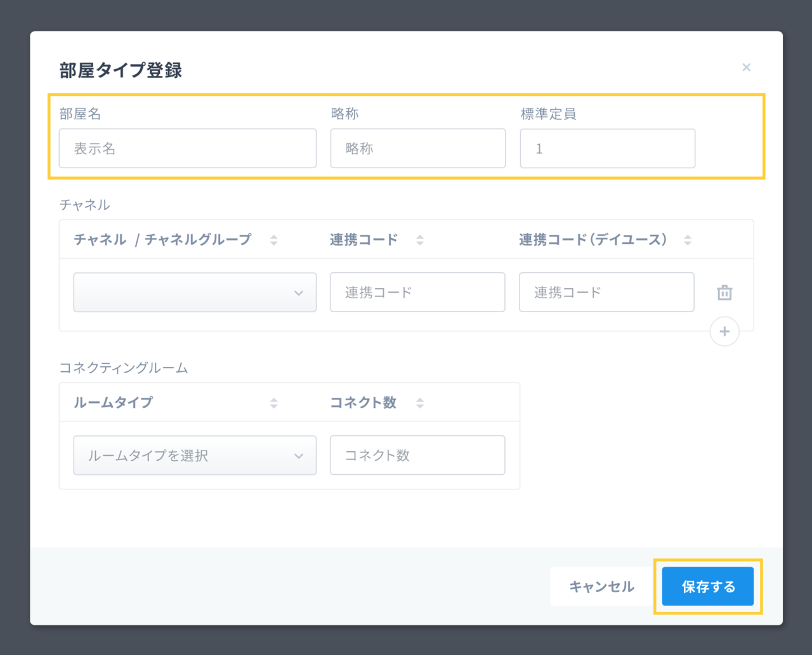Click the キャンセル button
Screen dimensions: 812x655
(x=601, y=586)
